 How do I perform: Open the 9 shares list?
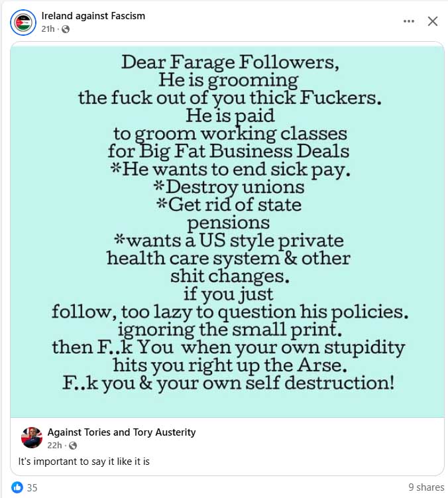point(421,487)
